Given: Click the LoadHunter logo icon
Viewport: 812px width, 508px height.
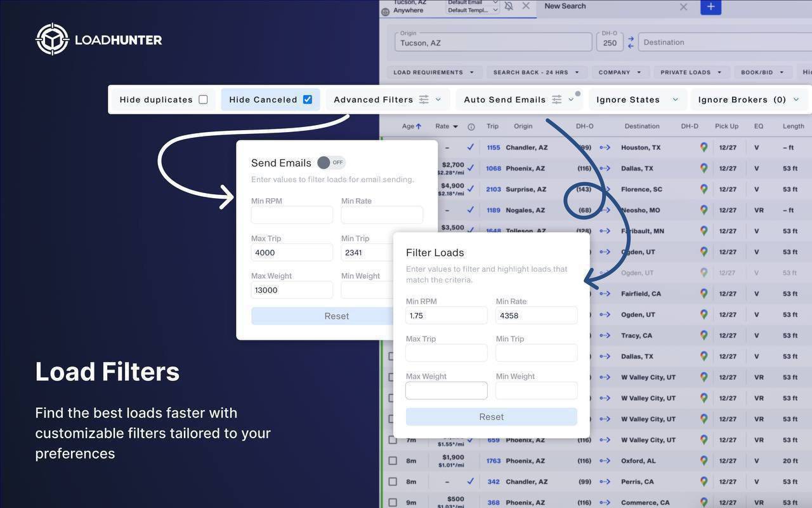Looking at the screenshot, I should tap(52, 39).
